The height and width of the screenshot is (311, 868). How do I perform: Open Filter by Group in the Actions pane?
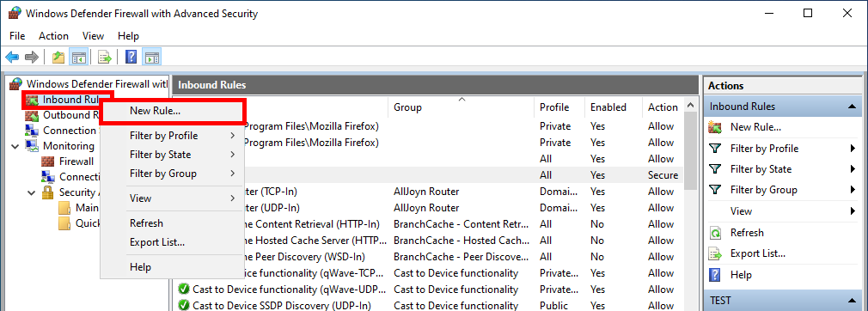tap(763, 190)
